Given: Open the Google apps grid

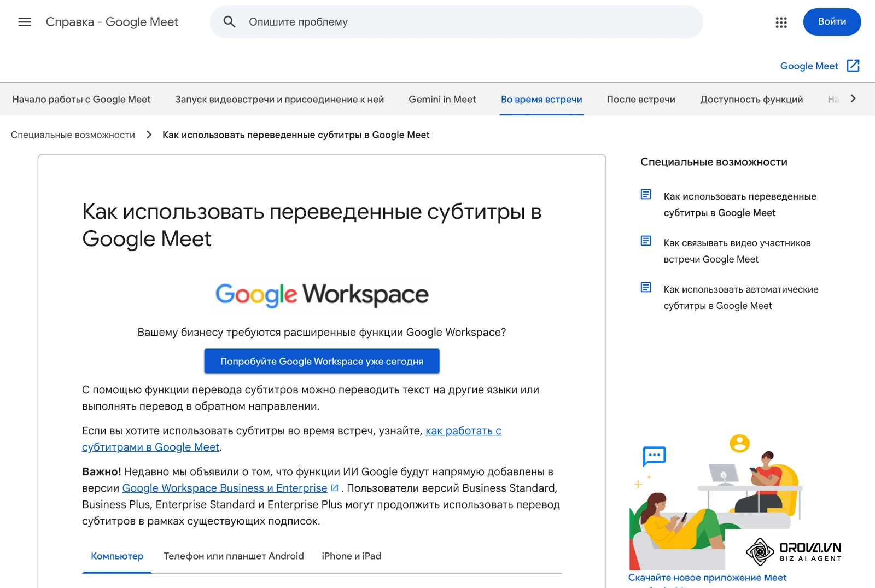Looking at the screenshot, I should click(x=781, y=22).
